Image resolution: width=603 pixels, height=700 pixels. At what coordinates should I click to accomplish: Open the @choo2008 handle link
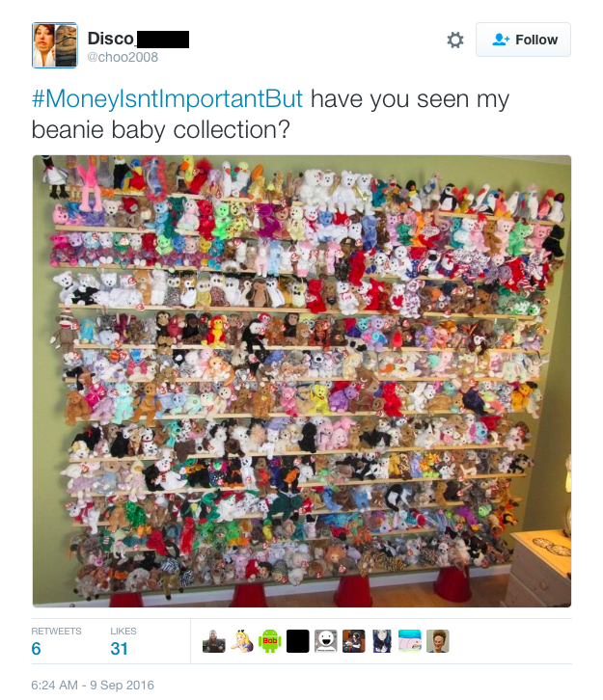pos(123,57)
